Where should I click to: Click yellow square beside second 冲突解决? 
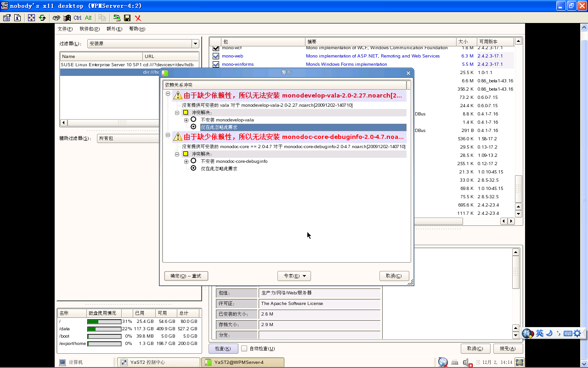click(186, 154)
